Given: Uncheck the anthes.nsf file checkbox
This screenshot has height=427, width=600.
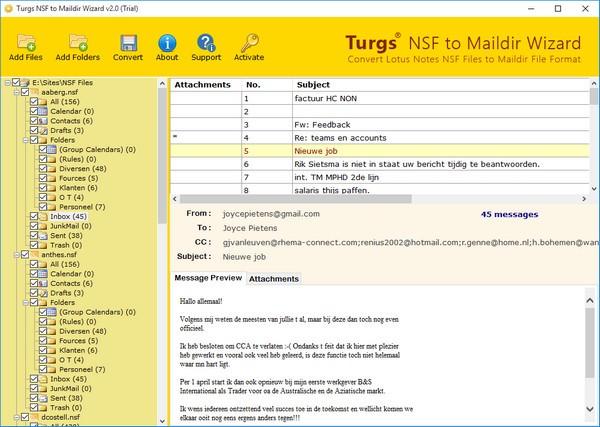Looking at the screenshot, I should (26, 254).
